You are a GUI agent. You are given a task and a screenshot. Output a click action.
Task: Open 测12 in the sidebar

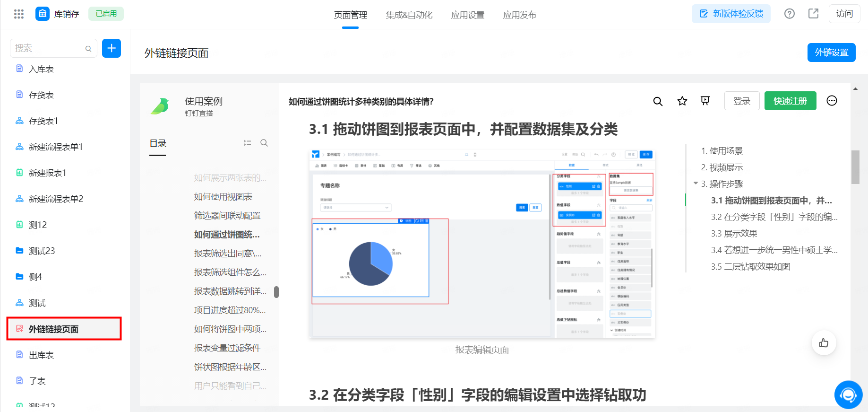point(38,225)
